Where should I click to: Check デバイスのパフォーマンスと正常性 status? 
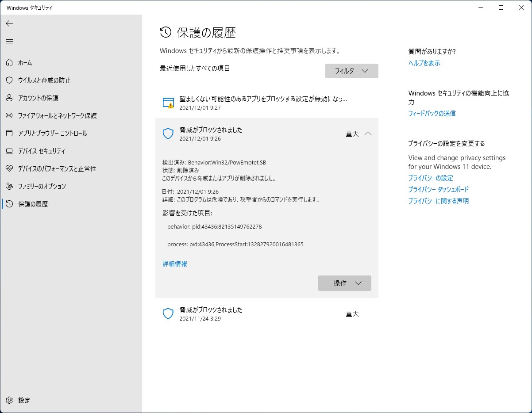tap(58, 168)
